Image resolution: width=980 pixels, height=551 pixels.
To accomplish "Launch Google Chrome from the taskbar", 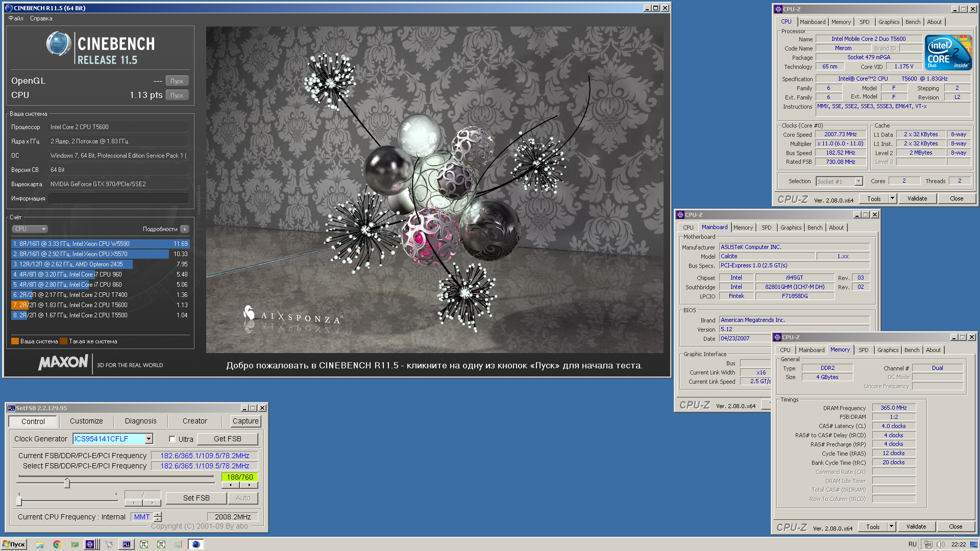I will pyautogui.click(x=57, y=544).
